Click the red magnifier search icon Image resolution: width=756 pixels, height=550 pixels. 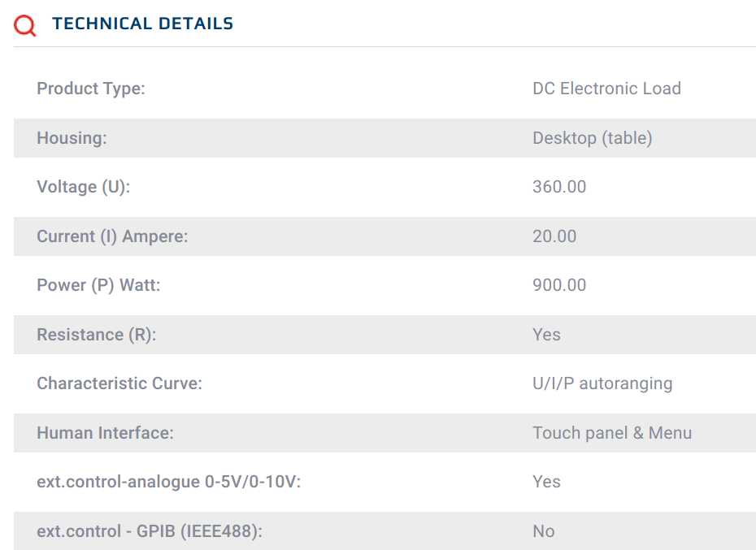[25, 25]
